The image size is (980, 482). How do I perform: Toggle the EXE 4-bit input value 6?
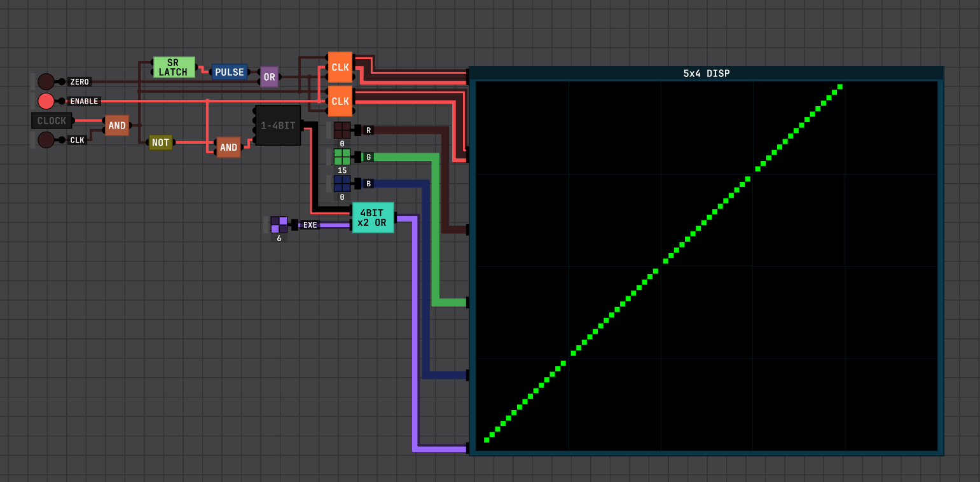pos(279,224)
